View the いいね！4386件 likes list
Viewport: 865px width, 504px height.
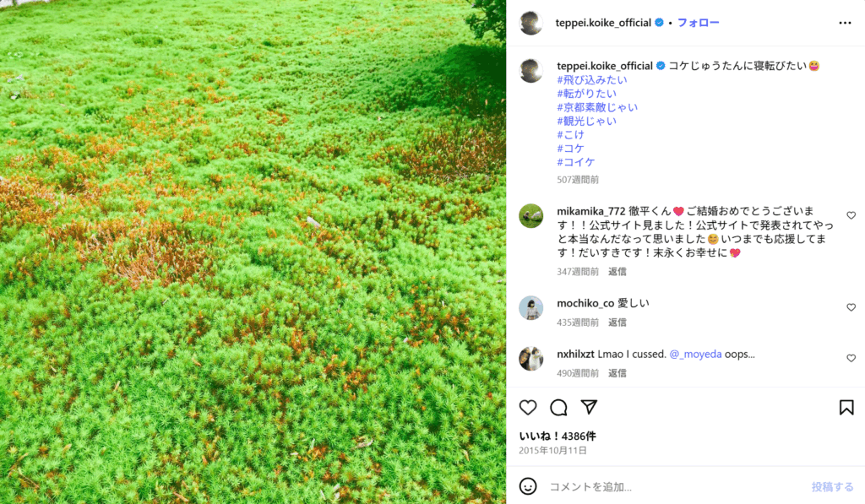pos(558,436)
